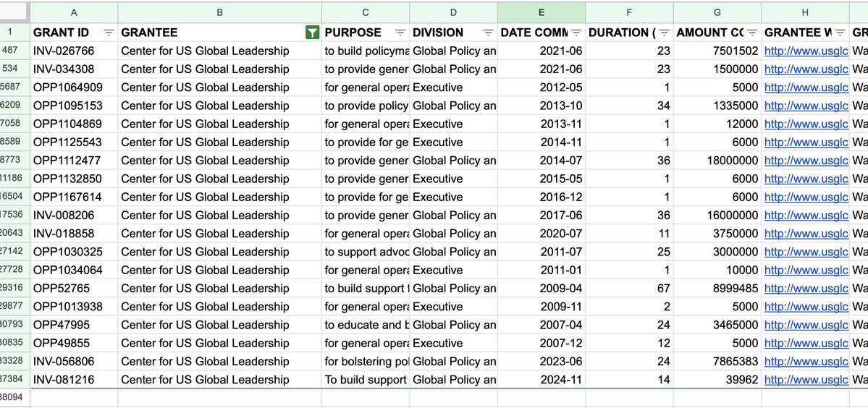Open the GRANTEE WEBSITE filter icon
This screenshot has height=408, width=868.
840,33
